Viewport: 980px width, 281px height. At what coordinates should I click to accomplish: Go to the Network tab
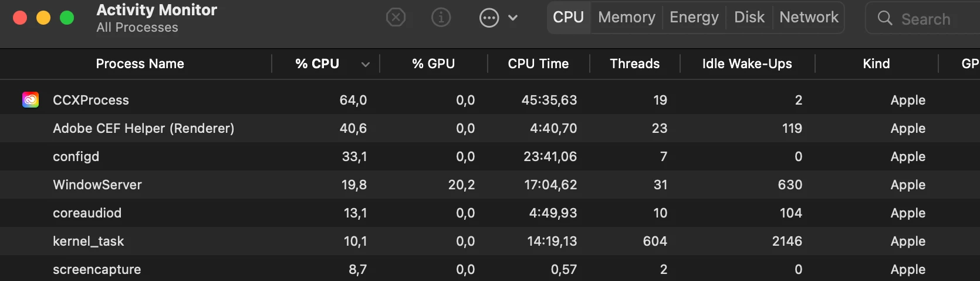click(x=809, y=17)
